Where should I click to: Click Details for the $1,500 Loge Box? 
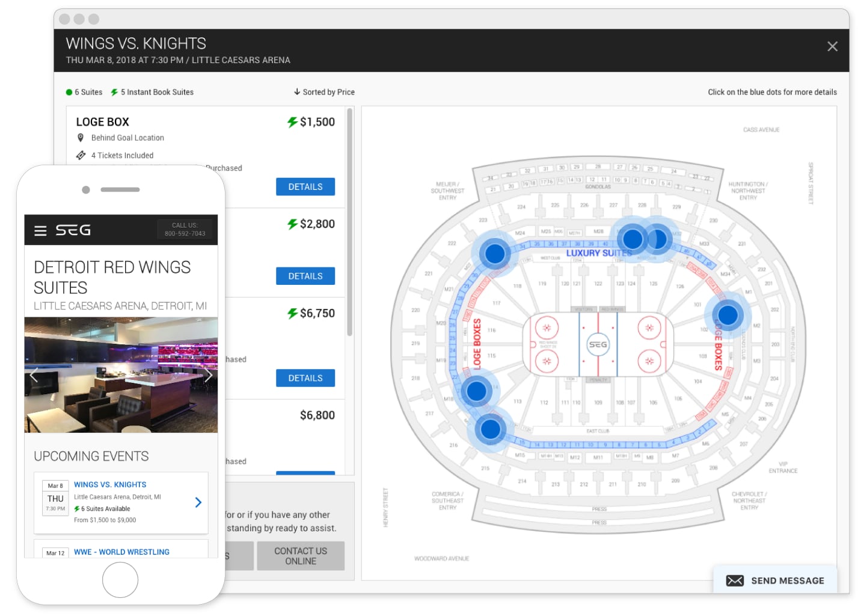[305, 187]
